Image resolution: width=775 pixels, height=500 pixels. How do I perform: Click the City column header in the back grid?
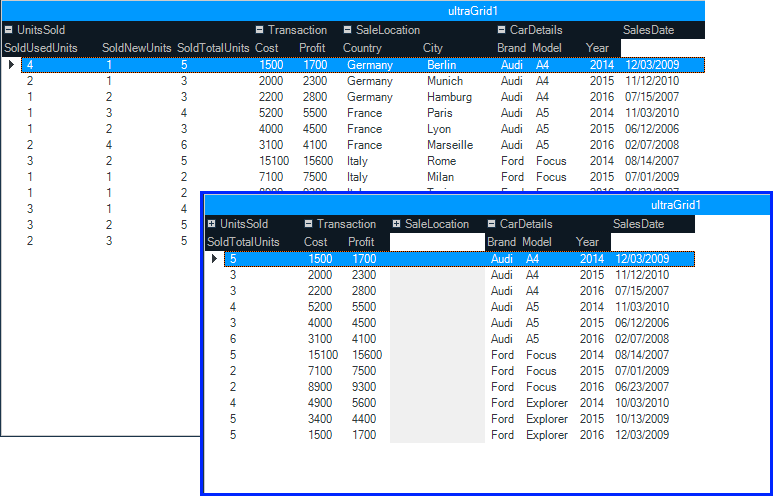point(432,48)
